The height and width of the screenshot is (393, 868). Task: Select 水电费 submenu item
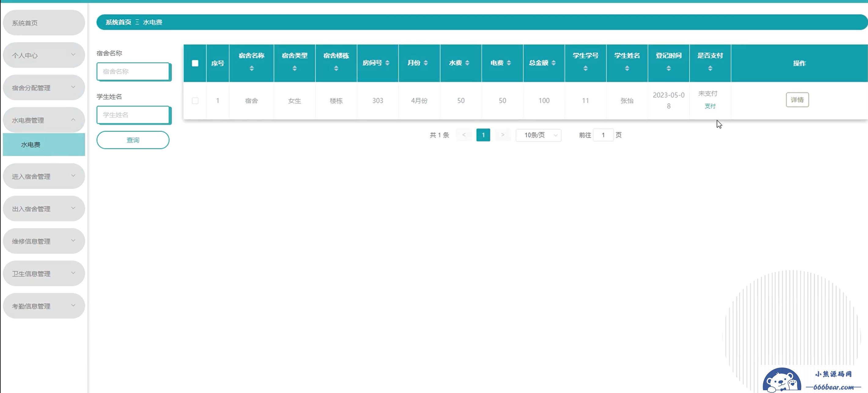coord(44,145)
